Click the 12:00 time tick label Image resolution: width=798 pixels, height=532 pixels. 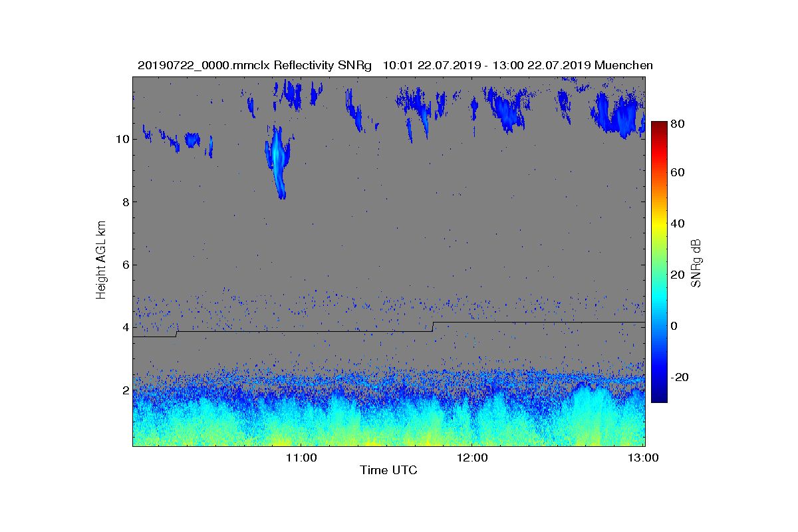coord(471,458)
